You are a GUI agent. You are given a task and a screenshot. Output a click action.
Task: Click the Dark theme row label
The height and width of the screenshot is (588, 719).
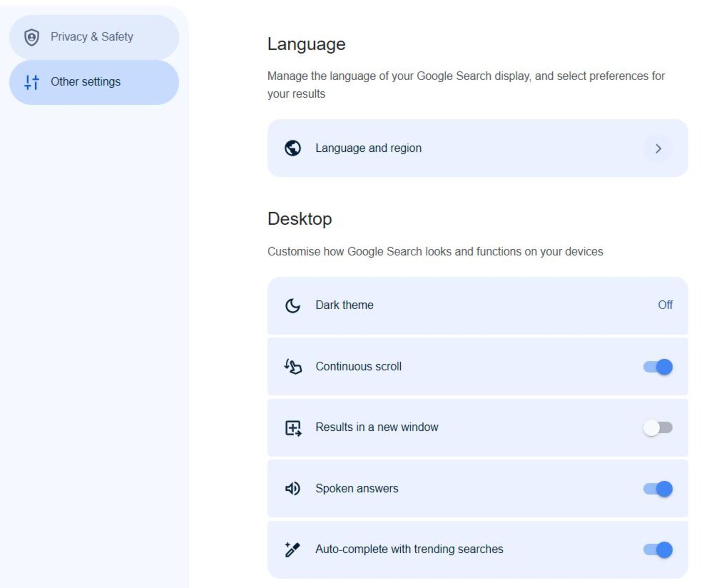pos(344,305)
